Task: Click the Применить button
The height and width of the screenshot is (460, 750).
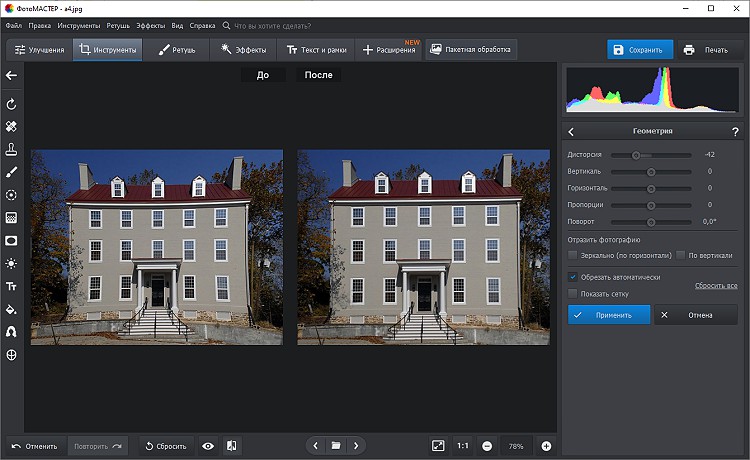Action: (x=608, y=314)
